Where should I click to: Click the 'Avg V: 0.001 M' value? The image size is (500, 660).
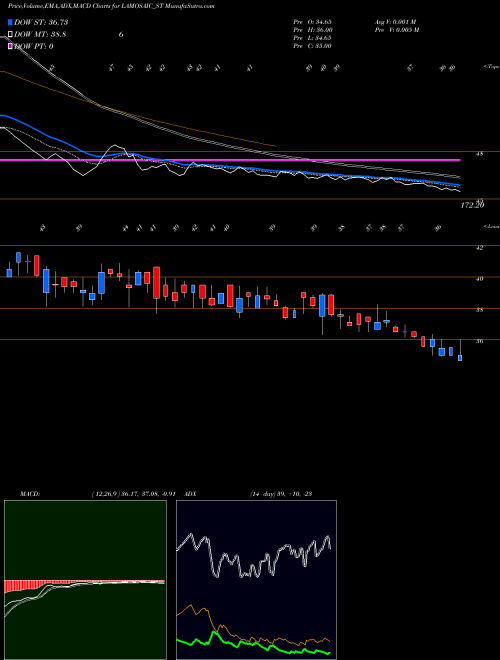click(x=396, y=22)
